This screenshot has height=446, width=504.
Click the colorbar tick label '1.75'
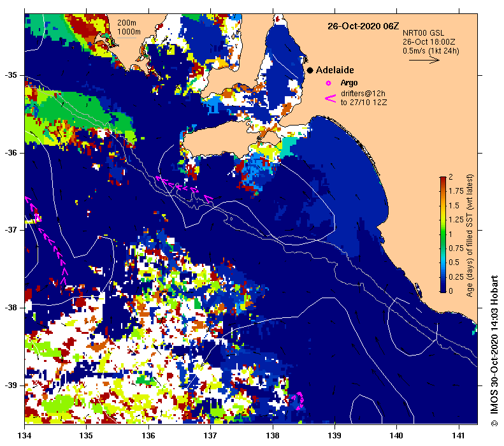(x=456, y=191)
